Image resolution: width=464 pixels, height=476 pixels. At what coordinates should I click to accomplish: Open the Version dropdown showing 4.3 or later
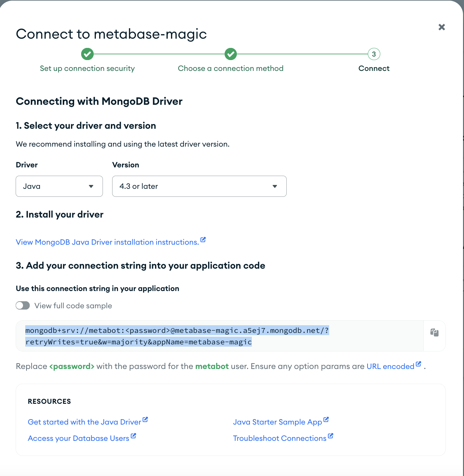click(x=199, y=186)
